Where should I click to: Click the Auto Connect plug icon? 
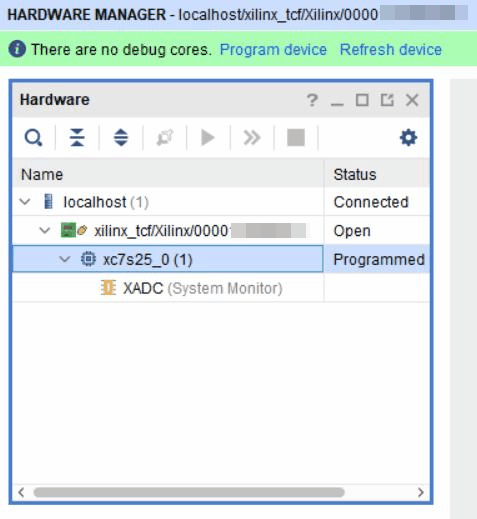[x=165, y=138]
